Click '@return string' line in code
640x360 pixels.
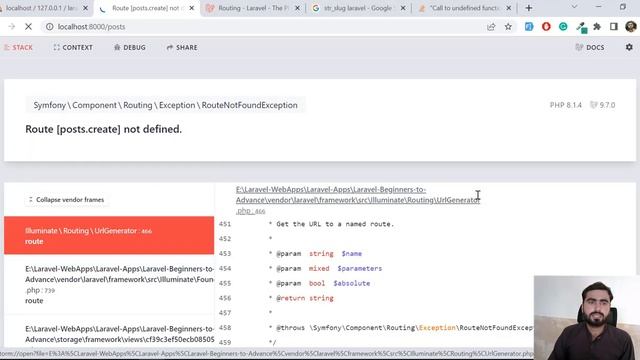pos(305,298)
